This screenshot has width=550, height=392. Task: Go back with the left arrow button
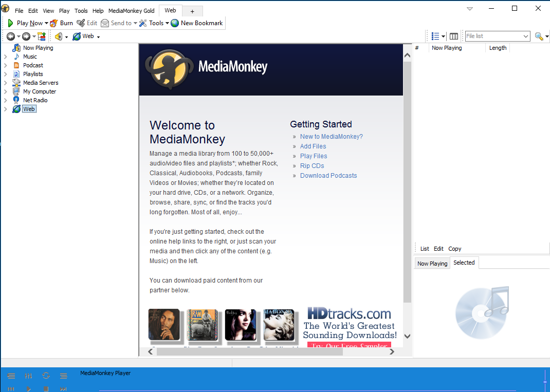coord(11,36)
